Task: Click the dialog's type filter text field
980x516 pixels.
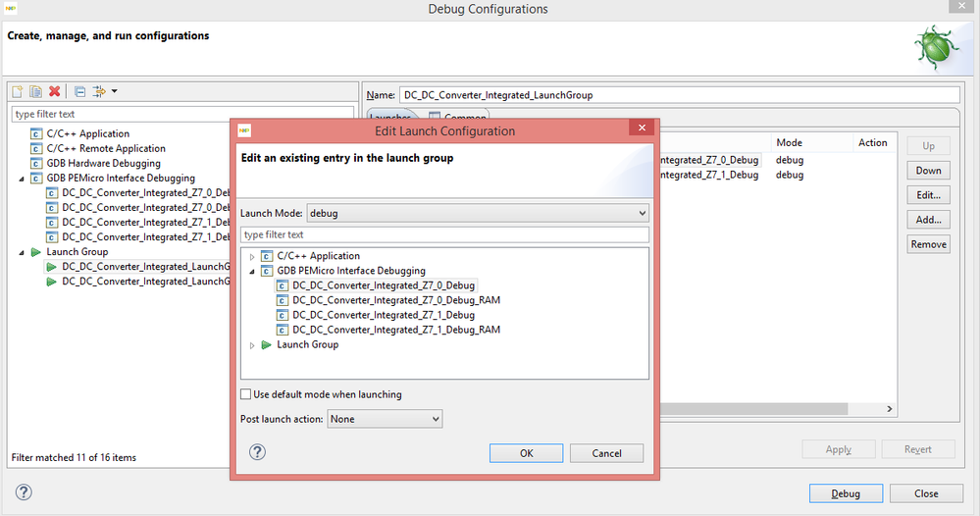Action: [x=445, y=234]
